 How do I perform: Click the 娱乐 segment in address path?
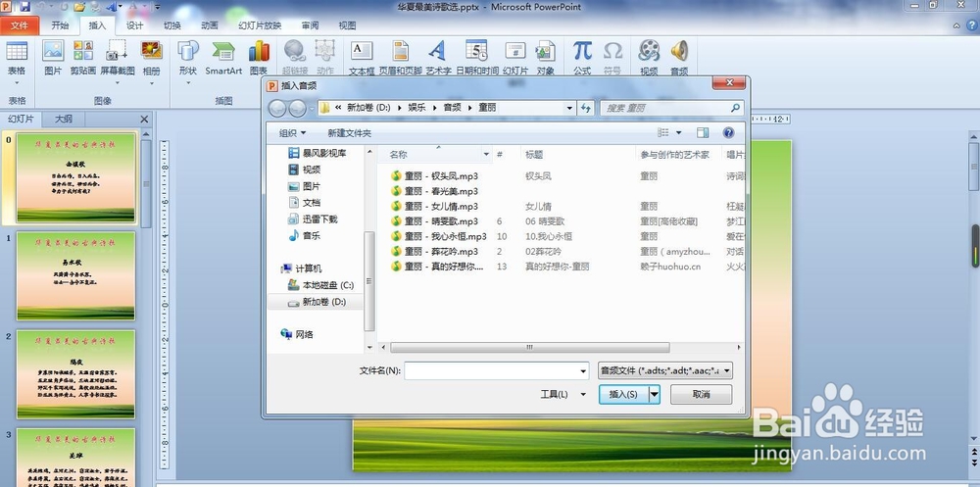pos(416,108)
